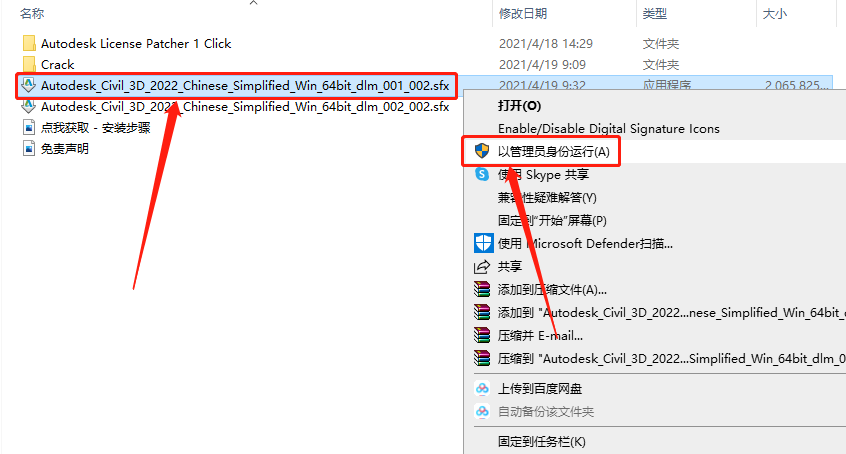Click the share arrow icon beside 共享

pyautogui.click(x=482, y=267)
